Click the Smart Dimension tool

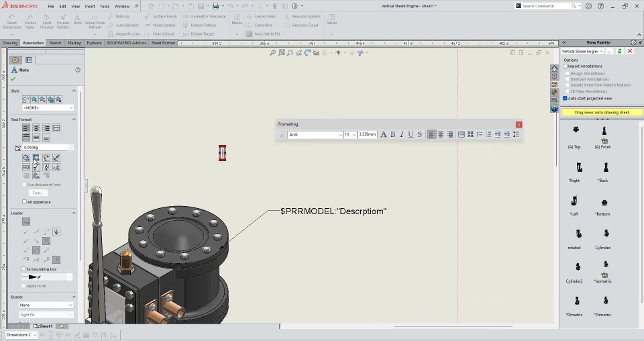tap(12, 21)
